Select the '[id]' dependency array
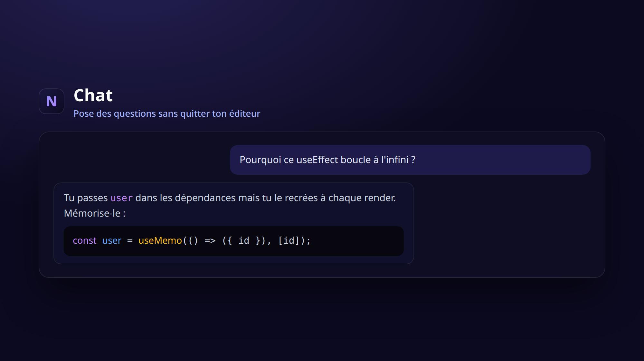 [x=289, y=240]
